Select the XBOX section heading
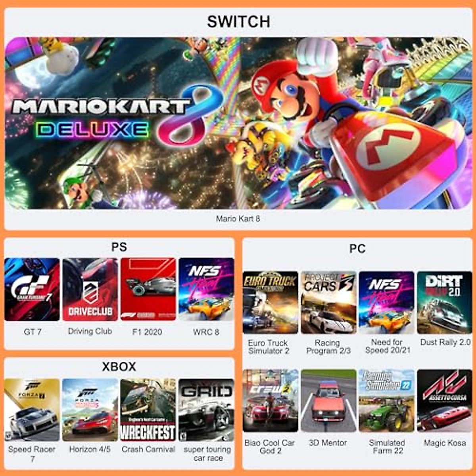 point(119,367)
